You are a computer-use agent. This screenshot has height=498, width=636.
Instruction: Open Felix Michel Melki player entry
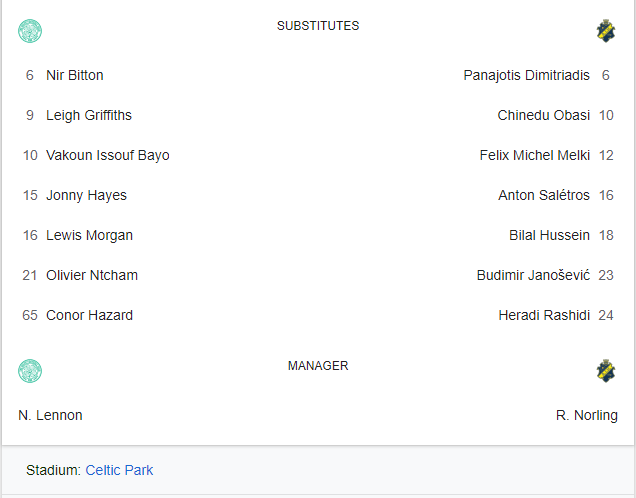pos(535,155)
